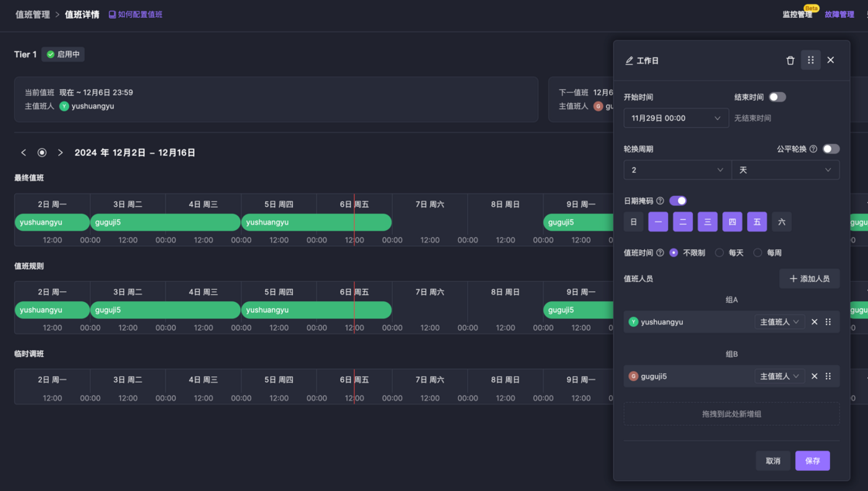Navigate to 值班管理 breadcrumb
868x491 pixels.
coord(33,15)
